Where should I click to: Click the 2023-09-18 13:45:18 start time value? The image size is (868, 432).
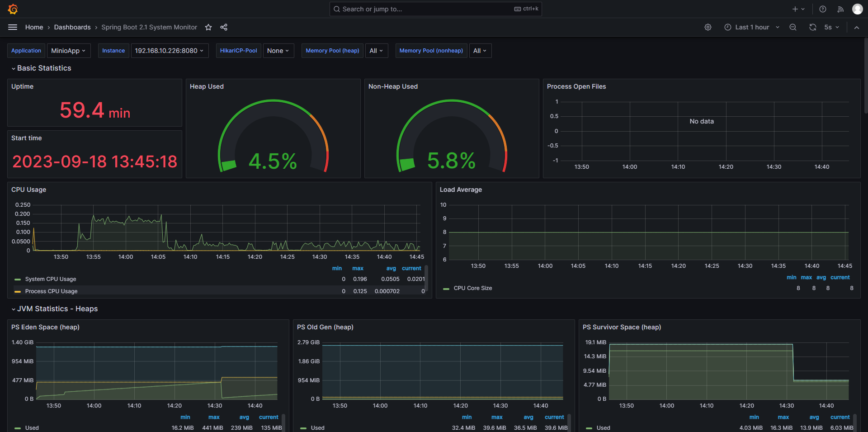click(x=95, y=161)
